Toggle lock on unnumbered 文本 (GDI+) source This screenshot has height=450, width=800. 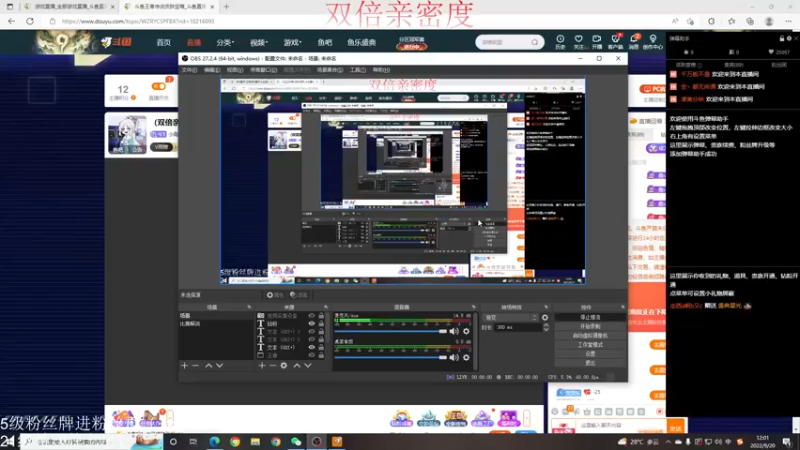[x=321, y=347]
